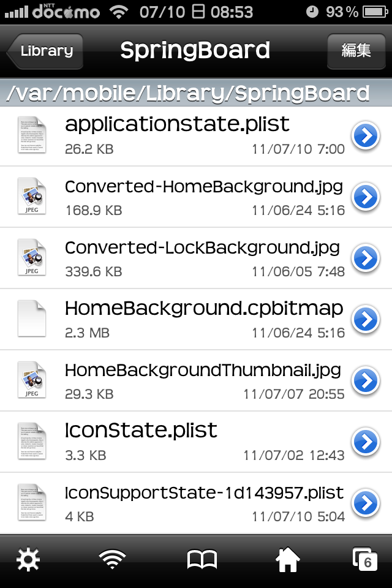Tap JPEG icon of Converted-HomeBackground.jpg
The width and height of the screenshot is (392, 588).
tap(32, 197)
